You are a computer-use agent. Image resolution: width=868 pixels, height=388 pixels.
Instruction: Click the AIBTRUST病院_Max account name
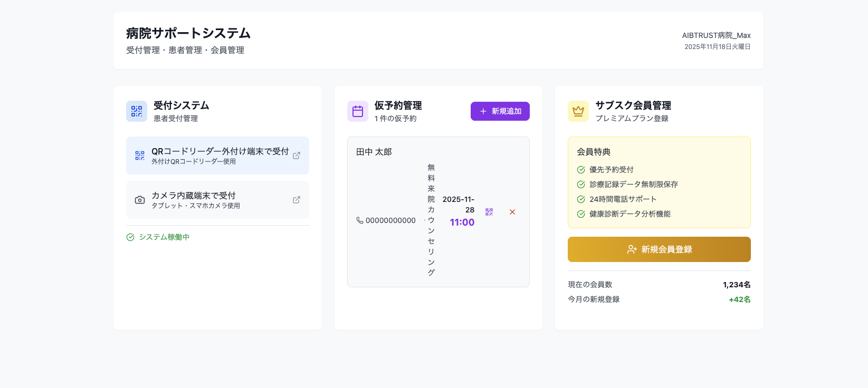[x=717, y=35]
